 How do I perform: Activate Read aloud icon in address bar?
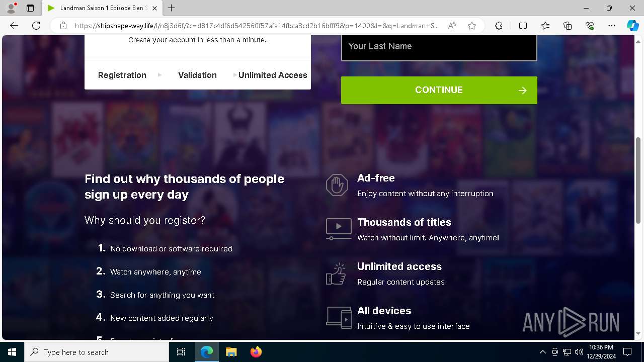(x=452, y=26)
